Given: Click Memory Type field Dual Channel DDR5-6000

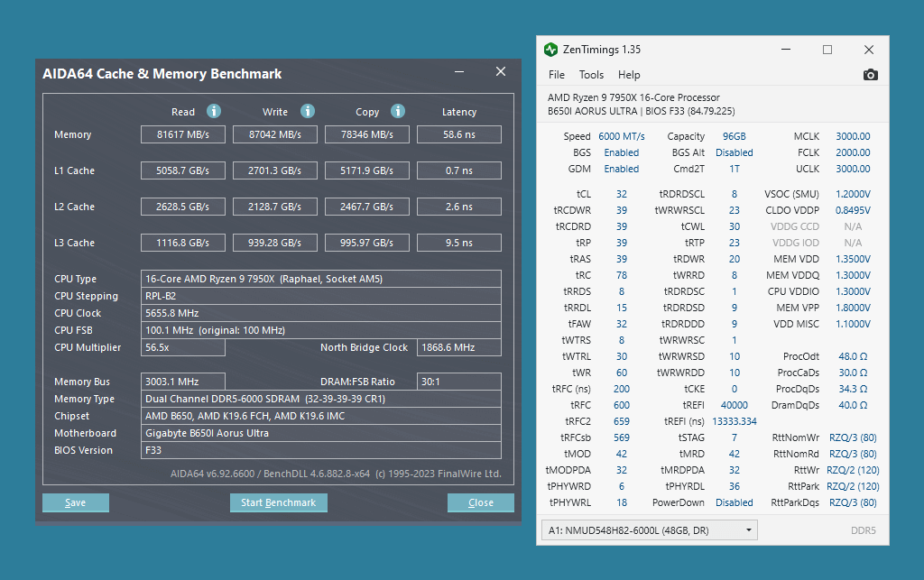Looking at the screenshot, I should pyautogui.click(x=321, y=399).
